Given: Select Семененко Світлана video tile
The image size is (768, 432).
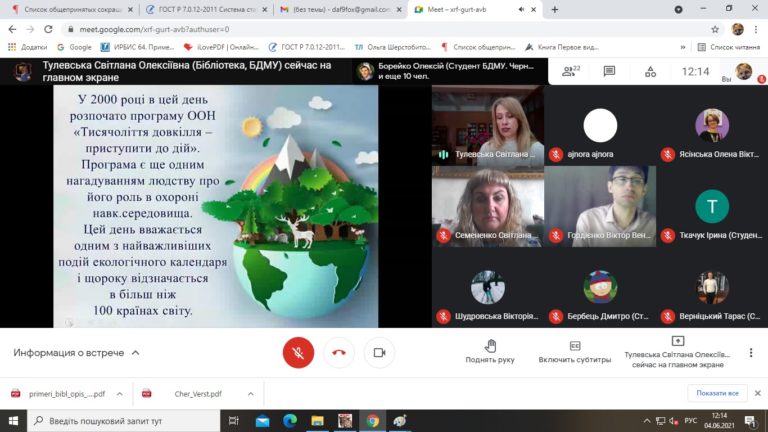Looking at the screenshot, I should 488,206.
